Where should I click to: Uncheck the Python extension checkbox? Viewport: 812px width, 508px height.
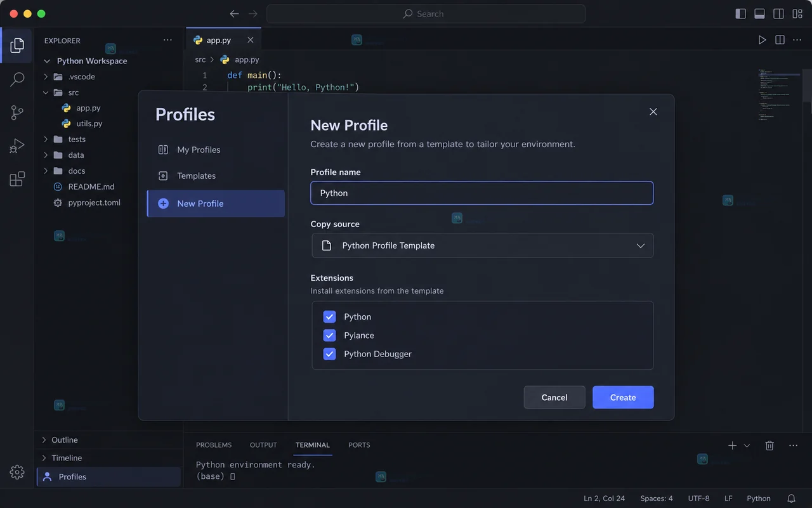[x=329, y=316]
